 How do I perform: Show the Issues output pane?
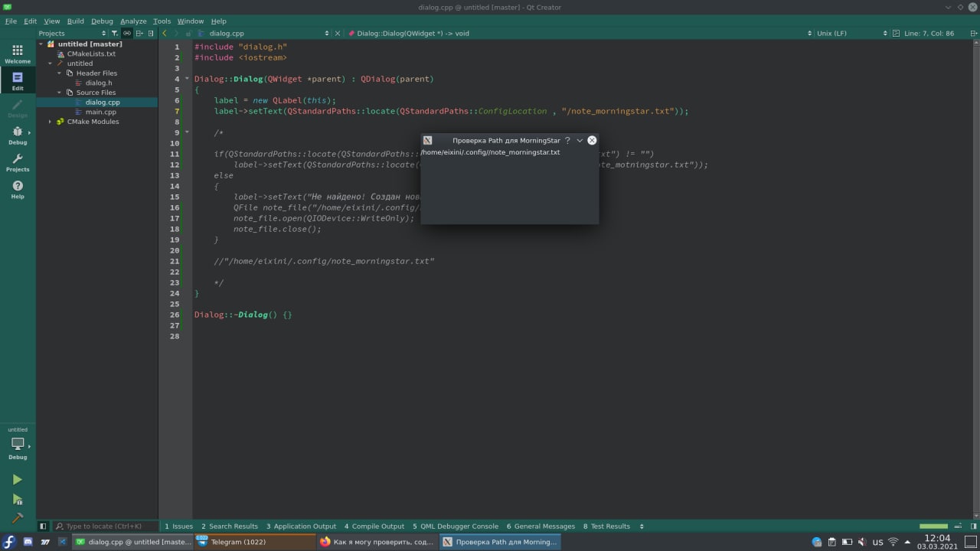(178, 527)
